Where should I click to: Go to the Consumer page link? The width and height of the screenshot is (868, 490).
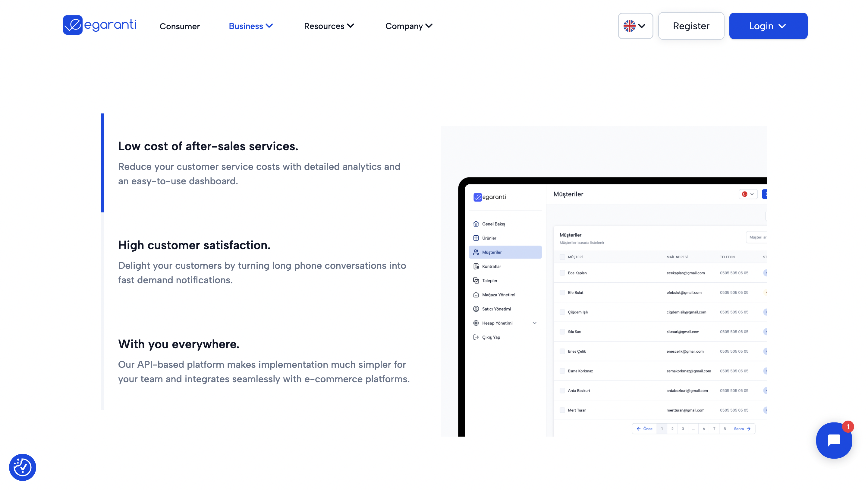point(180,26)
